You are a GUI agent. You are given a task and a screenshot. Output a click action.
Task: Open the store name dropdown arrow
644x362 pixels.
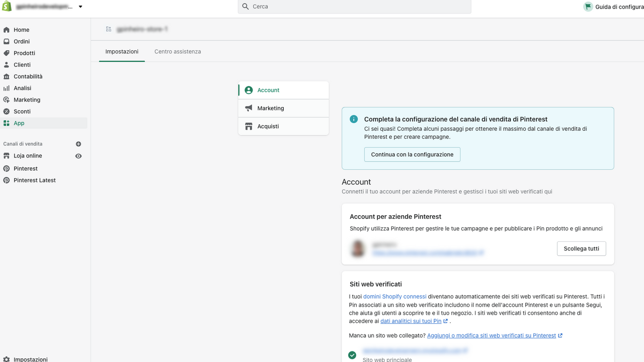click(80, 7)
